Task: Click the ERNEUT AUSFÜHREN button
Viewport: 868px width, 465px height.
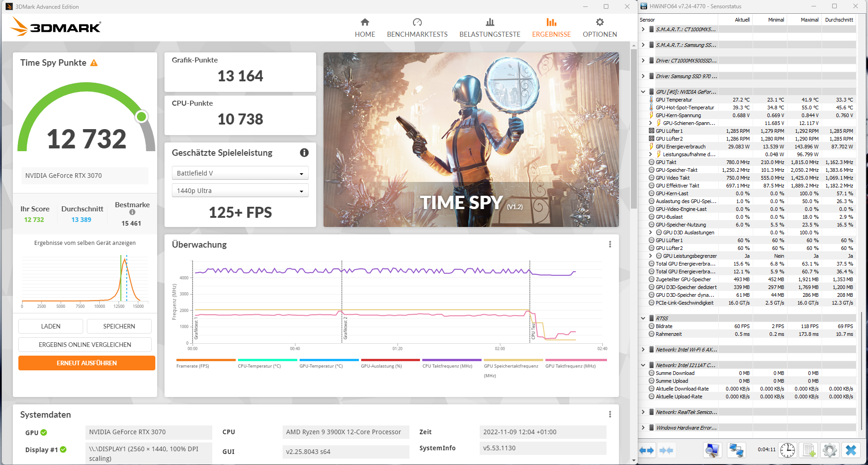Action: pyautogui.click(x=87, y=363)
